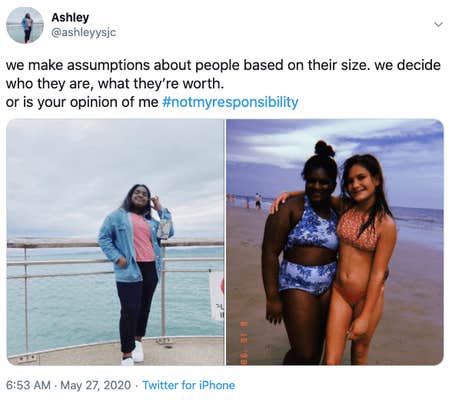Click the distant beachgoers in the right photo
Viewport: 462px width, 400px height.
pos(248,200)
